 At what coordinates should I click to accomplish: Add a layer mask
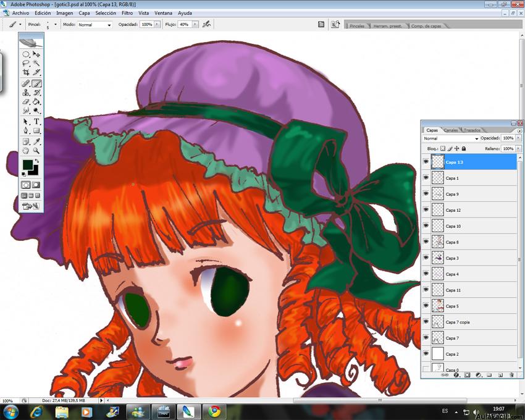point(467,375)
